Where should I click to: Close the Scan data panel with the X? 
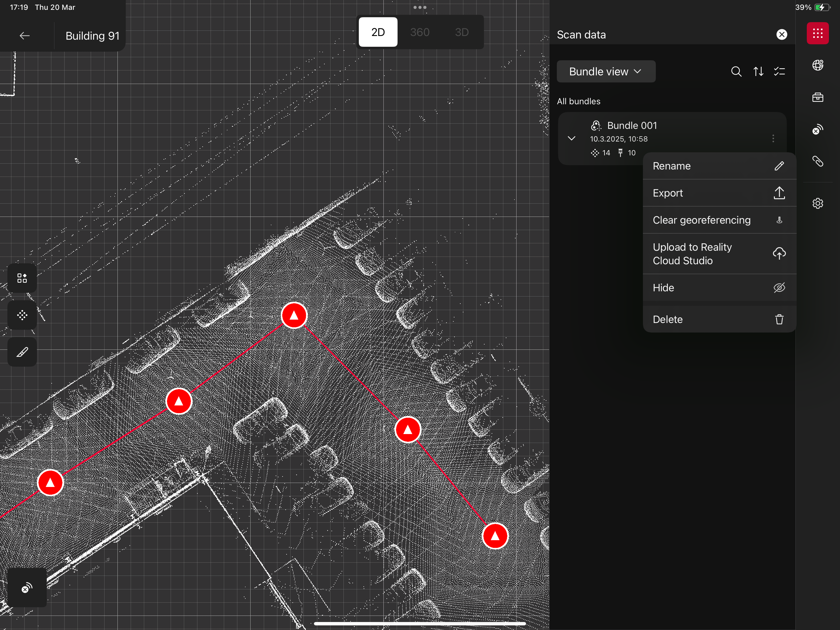782,34
